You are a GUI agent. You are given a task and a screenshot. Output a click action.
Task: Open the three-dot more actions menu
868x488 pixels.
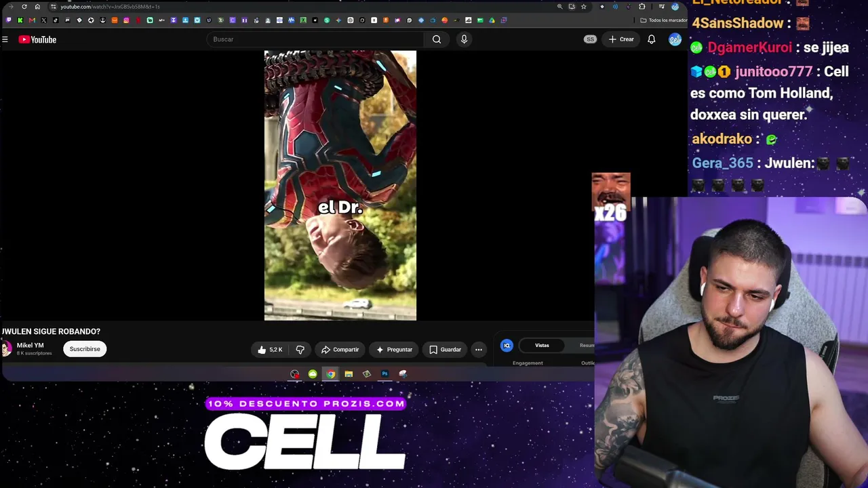pos(479,350)
